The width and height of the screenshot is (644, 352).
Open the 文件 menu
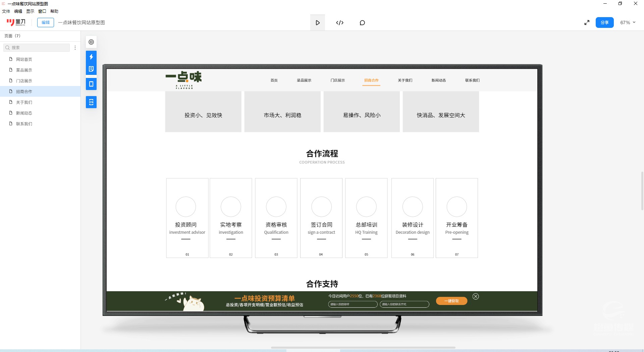coord(6,11)
